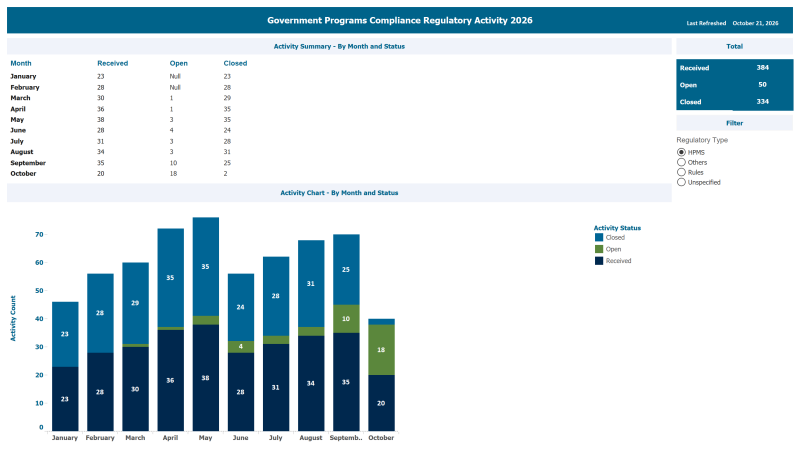Click April's Received bar segment labeled 36
Image resolution: width=800 pixels, height=450 pixels.
[170, 381]
